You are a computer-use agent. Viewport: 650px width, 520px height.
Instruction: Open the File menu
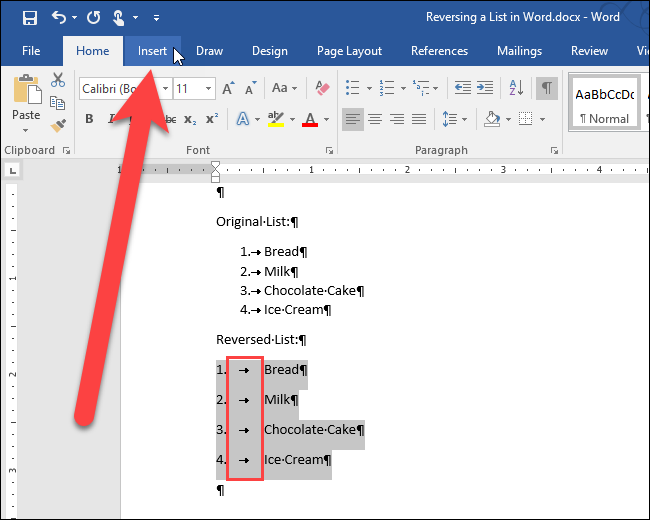[x=31, y=51]
